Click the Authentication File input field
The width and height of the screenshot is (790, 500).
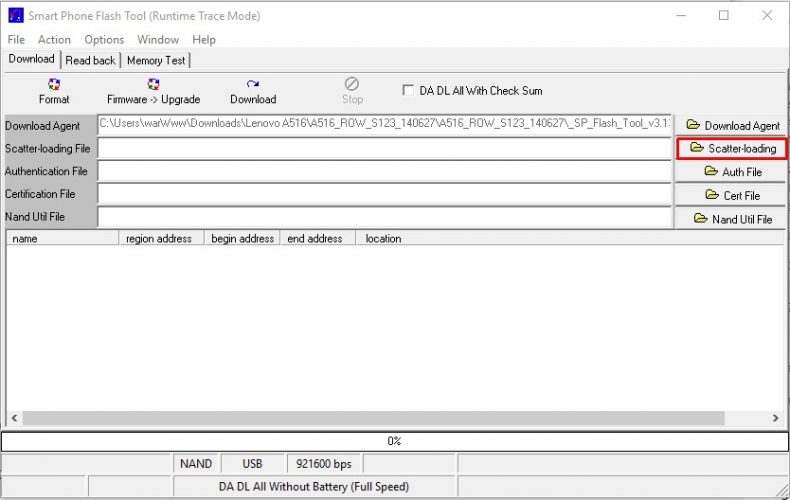click(384, 171)
